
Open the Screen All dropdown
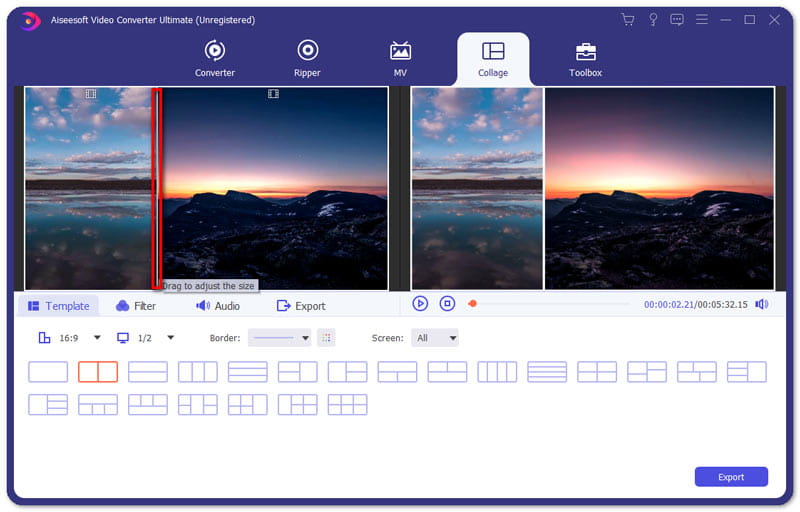[435, 338]
